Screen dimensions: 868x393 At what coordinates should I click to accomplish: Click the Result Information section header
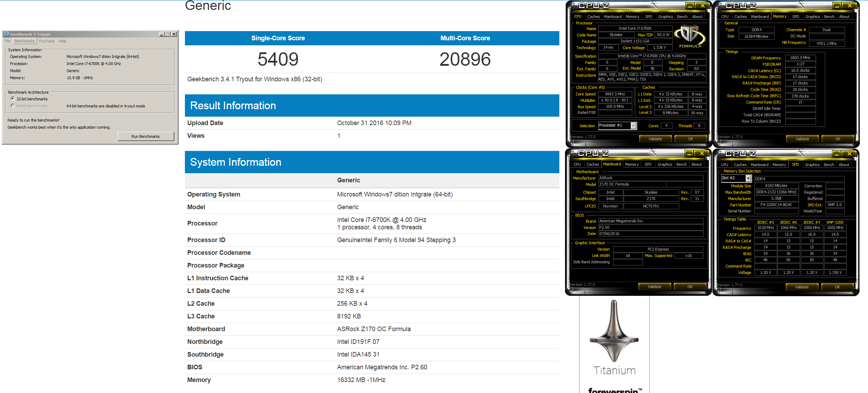coord(372,105)
